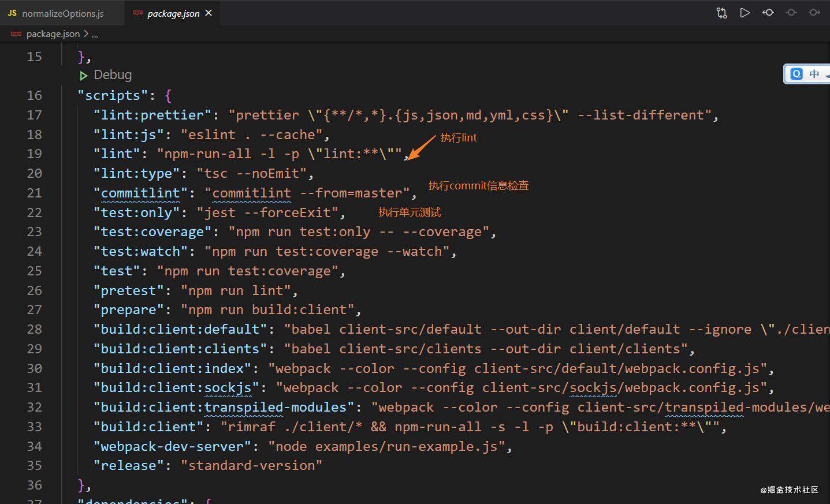Screen dimensions: 830x504
Task: Click the "test:only" key
Action: click(136, 212)
